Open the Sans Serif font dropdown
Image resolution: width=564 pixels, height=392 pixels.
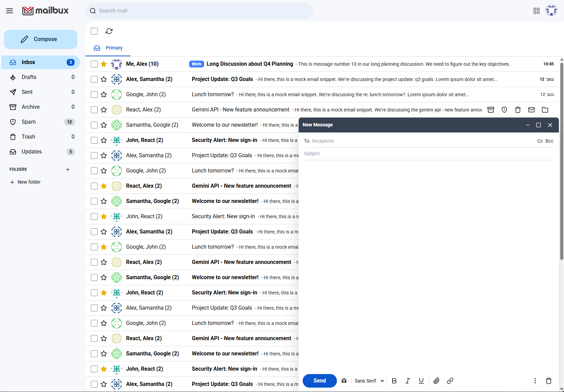[369, 381]
